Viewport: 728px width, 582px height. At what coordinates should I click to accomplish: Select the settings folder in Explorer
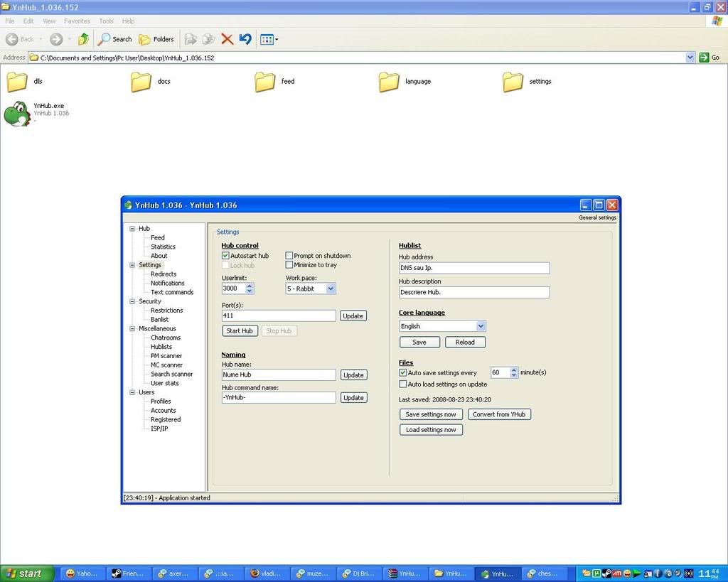coord(527,82)
